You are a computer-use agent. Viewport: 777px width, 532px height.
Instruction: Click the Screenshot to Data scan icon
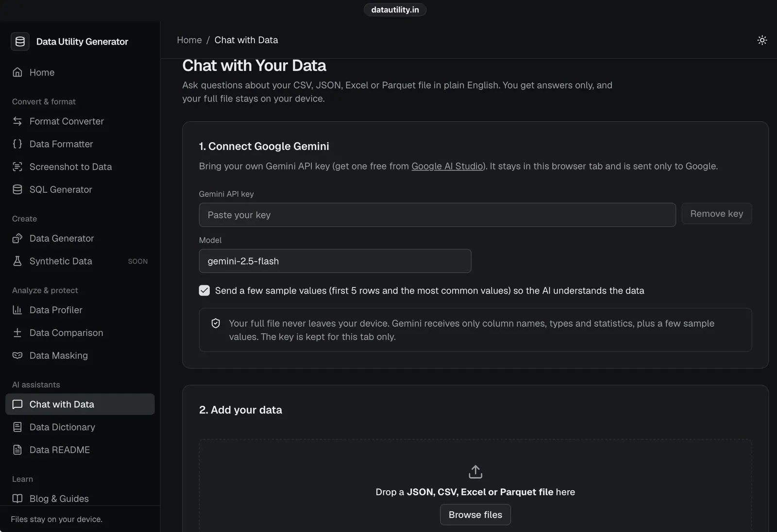[x=17, y=167]
